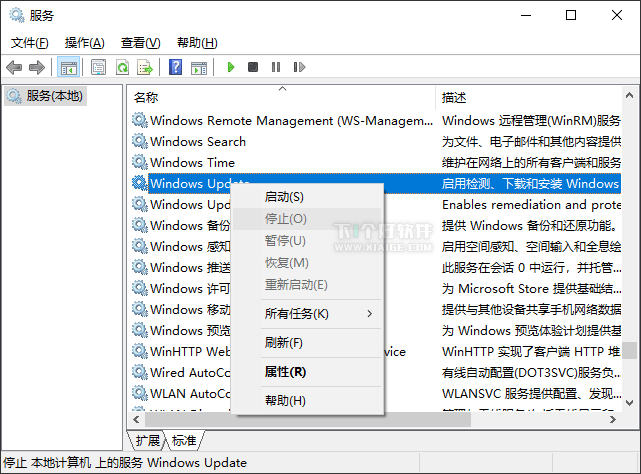The image size is (641, 474).
Task: Choose 启动(S) in the context menu
Action: point(307,197)
